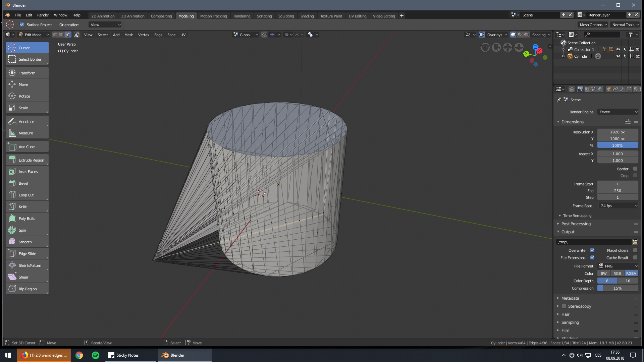The width and height of the screenshot is (644, 362).
Task: Pick the Scale tool
Action: click(27, 108)
